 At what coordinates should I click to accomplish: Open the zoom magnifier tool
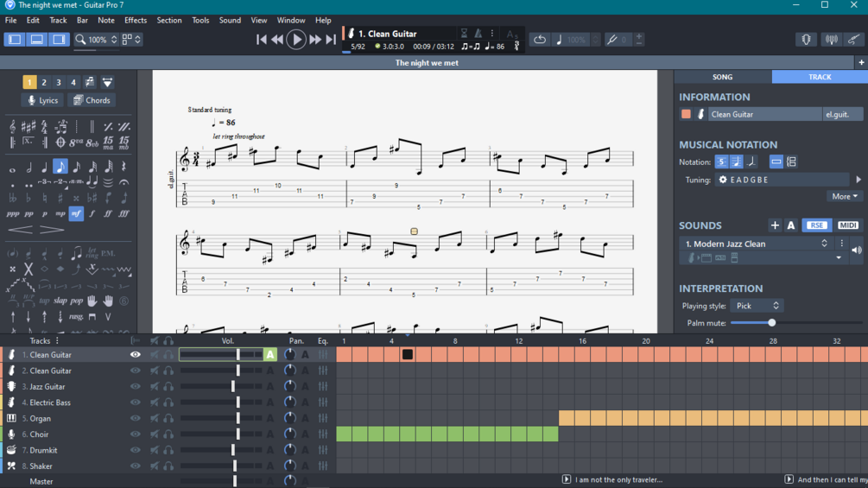[x=81, y=39]
